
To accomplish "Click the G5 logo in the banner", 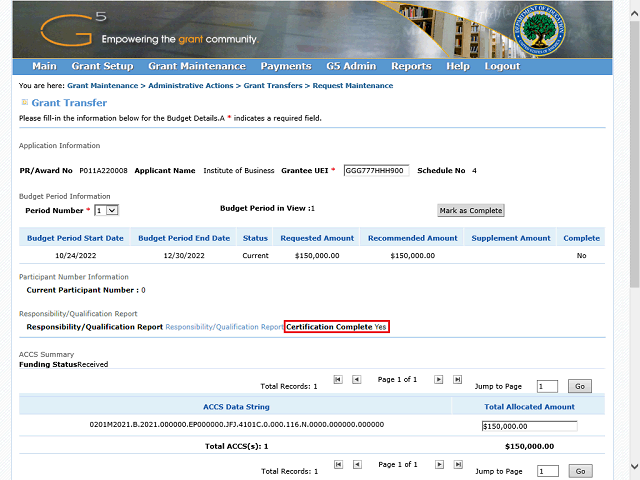I will coord(73,29).
